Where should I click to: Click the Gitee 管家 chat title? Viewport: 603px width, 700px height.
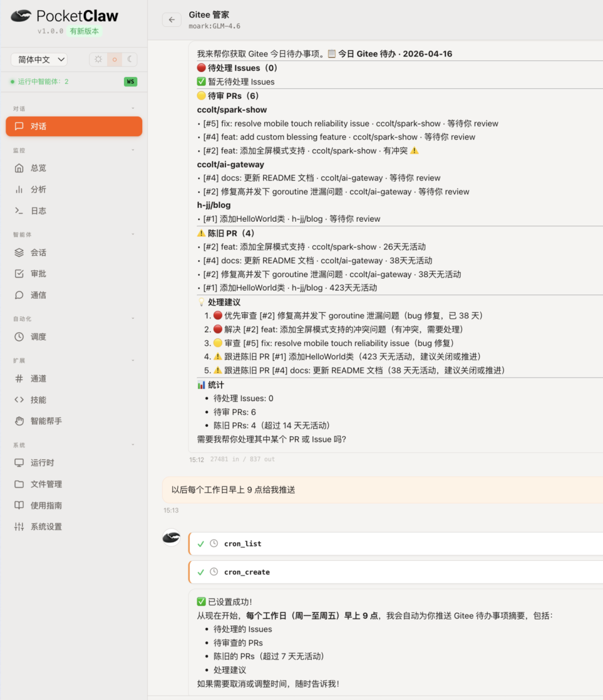209,15
